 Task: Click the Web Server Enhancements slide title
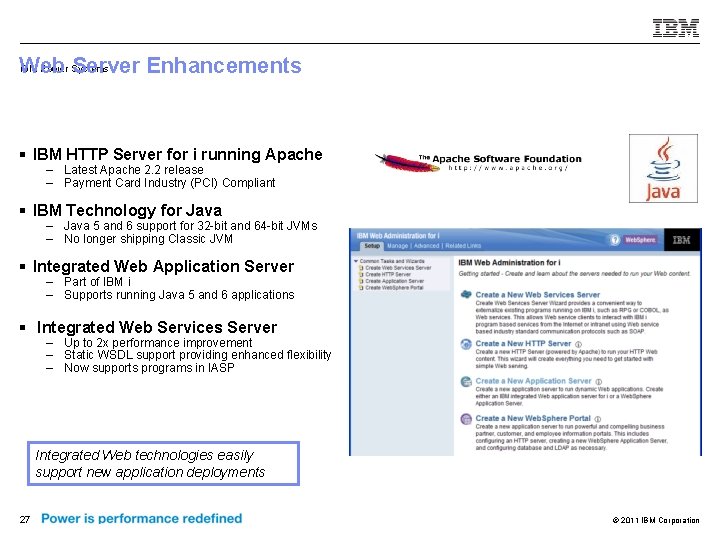160,65
